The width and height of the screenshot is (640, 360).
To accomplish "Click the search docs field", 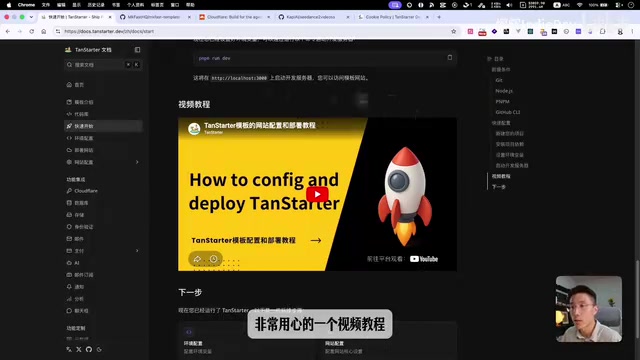I will 103,64.
